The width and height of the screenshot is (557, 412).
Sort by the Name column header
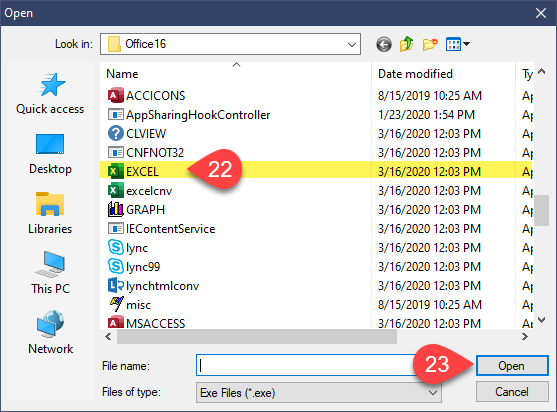point(236,74)
